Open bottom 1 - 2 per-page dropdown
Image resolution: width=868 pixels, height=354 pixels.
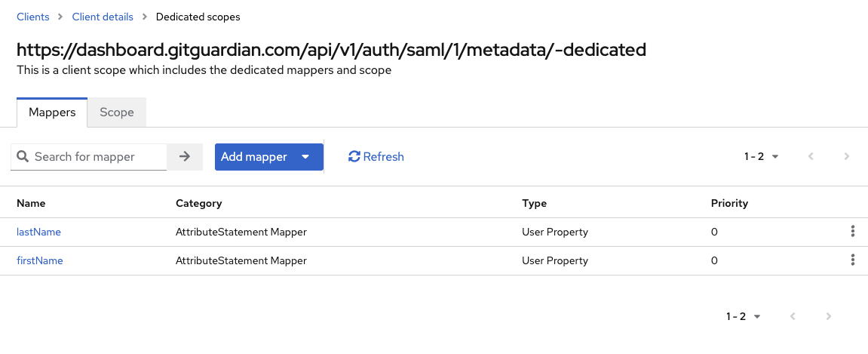click(x=744, y=316)
